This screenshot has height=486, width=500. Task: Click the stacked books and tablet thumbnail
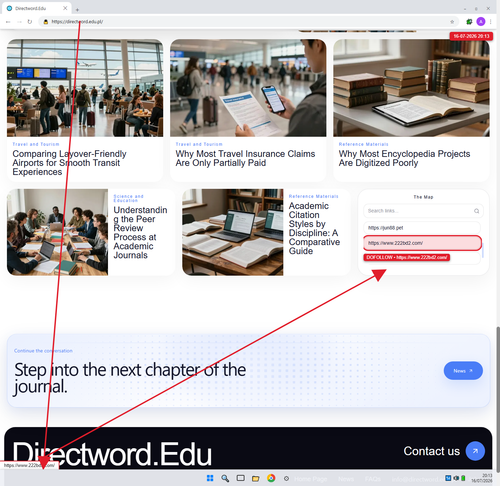tap(411, 88)
